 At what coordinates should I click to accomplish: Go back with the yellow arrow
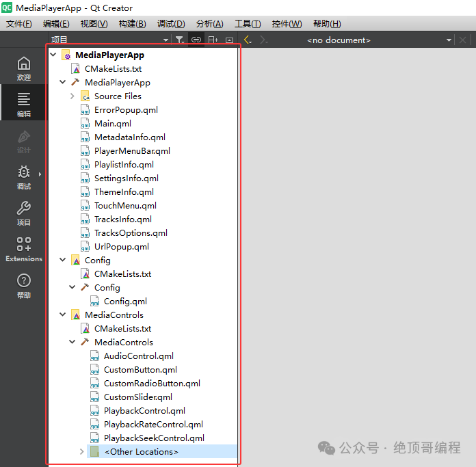[248, 40]
